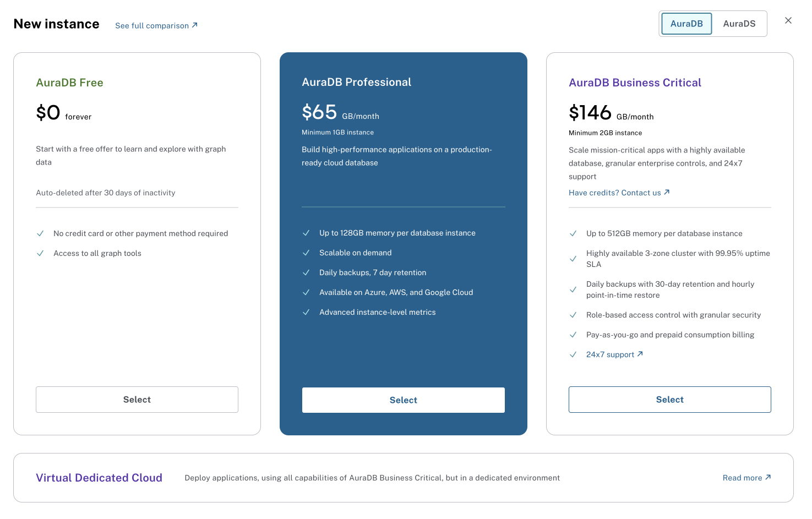Switch to the AuraDB tab

[x=686, y=24]
